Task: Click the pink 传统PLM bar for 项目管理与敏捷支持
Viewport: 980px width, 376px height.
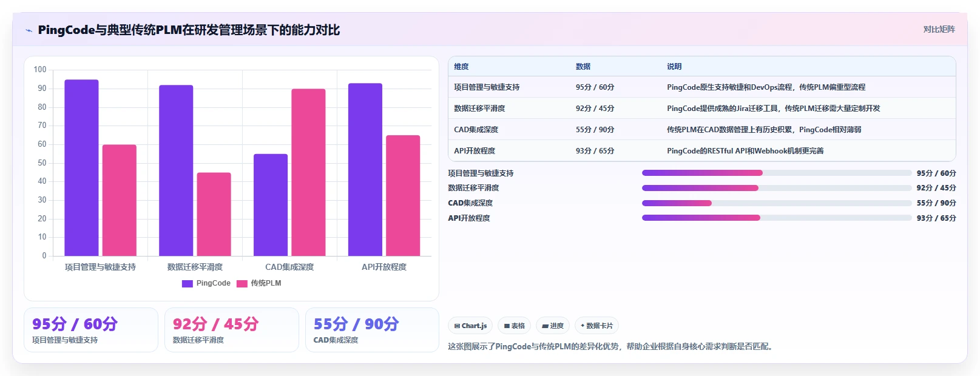Action: [x=119, y=200]
